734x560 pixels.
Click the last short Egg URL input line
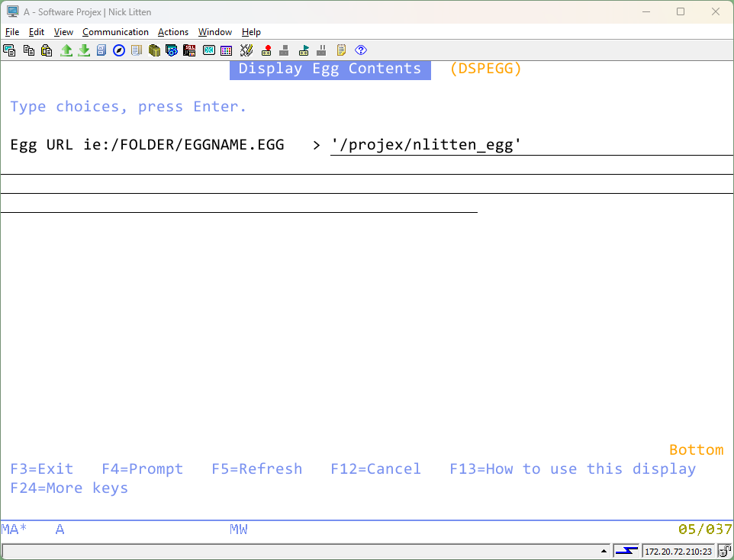(240, 203)
